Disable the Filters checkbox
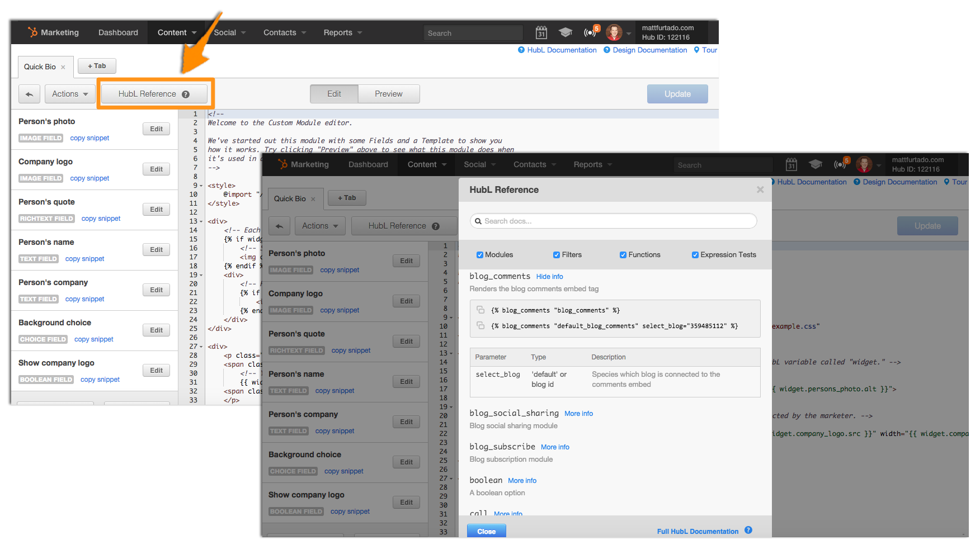This screenshot has height=559, width=980. pyautogui.click(x=556, y=254)
